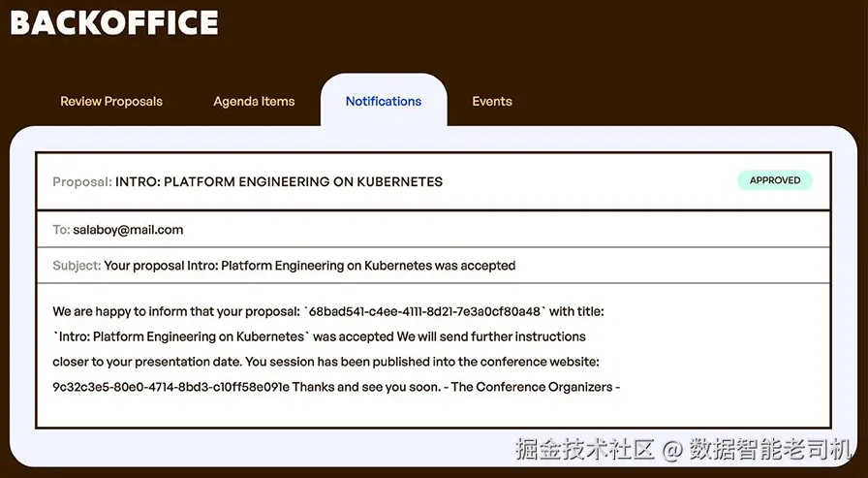Screen dimensions: 868x478
Task: Go to the Events tab
Action: click(492, 101)
